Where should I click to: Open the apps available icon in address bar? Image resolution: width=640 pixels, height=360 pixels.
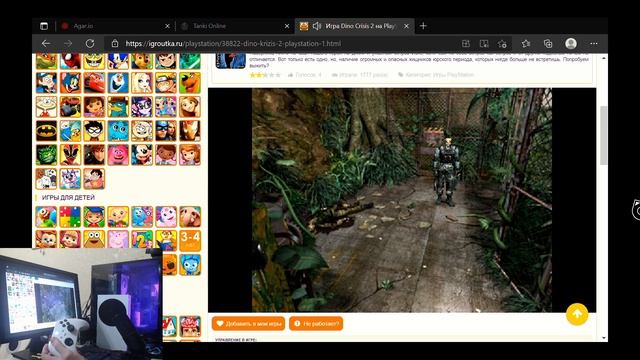pyautogui.click(x=466, y=43)
